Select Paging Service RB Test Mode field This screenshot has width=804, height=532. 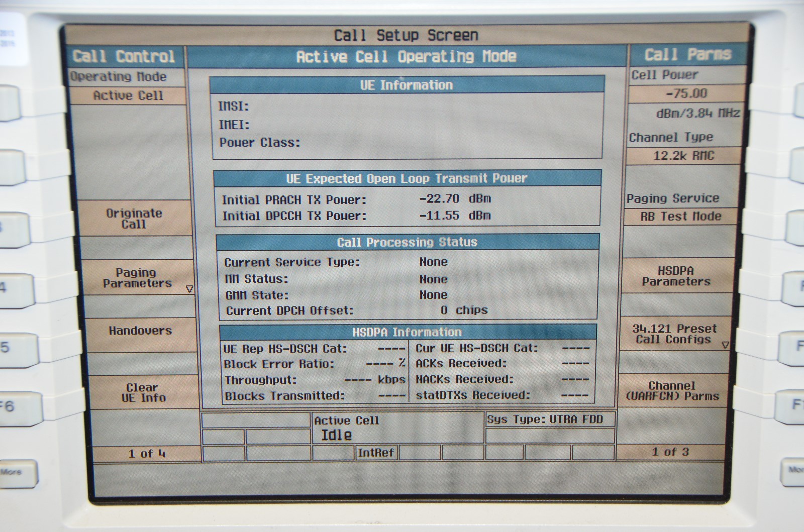680,217
